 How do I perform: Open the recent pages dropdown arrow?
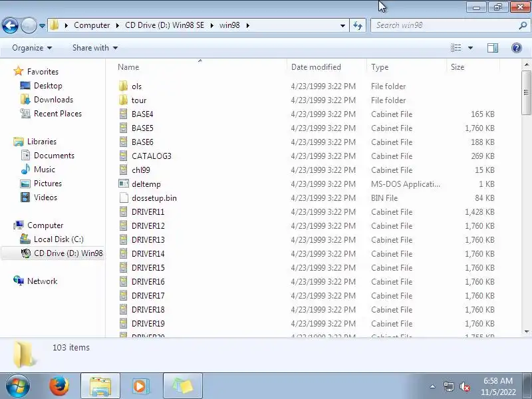(42, 25)
